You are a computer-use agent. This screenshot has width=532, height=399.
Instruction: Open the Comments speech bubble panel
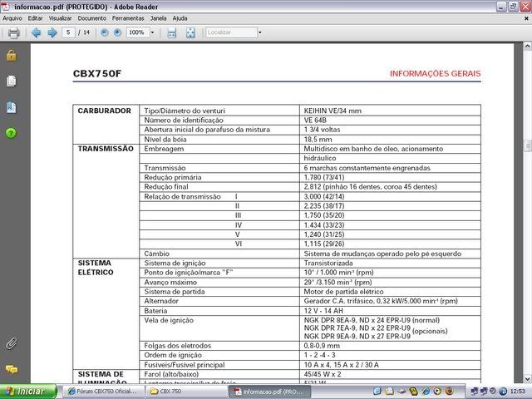11,369
